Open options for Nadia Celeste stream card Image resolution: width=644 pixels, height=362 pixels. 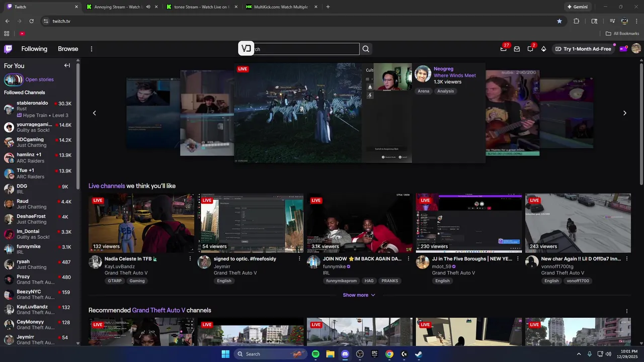point(190,258)
